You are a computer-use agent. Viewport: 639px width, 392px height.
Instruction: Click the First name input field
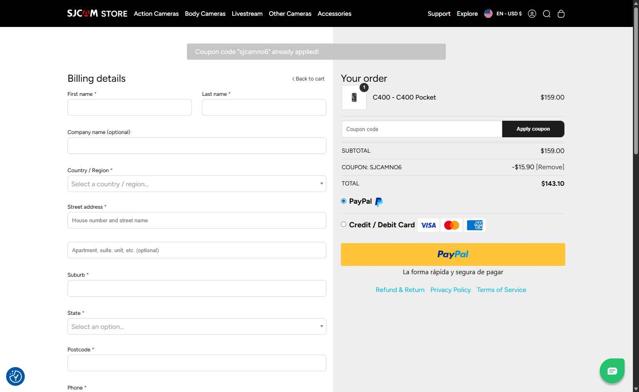pyautogui.click(x=130, y=108)
